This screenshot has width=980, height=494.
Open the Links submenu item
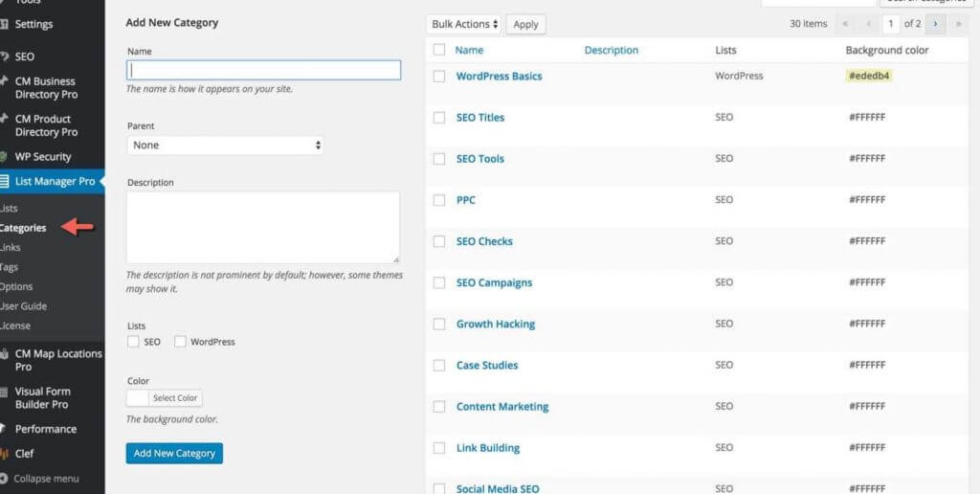tap(10, 248)
